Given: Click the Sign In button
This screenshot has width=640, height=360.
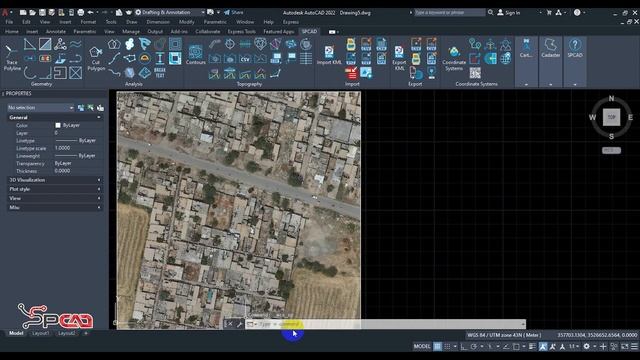Looking at the screenshot, I should pyautogui.click(x=509, y=13).
